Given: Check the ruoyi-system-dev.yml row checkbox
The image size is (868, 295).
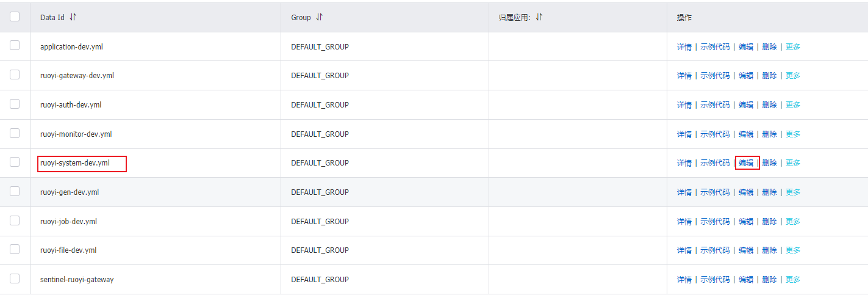Looking at the screenshot, I should click(15, 162).
